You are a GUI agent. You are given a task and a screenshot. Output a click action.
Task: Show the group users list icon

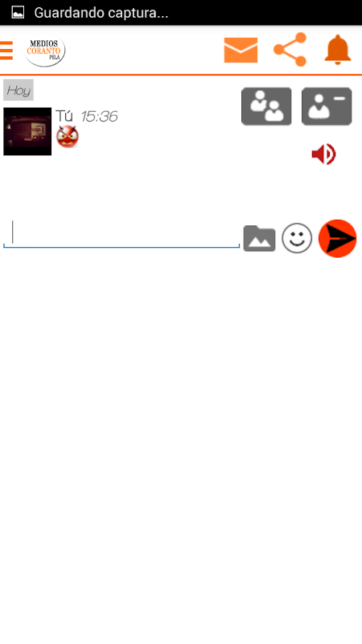[266, 106]
